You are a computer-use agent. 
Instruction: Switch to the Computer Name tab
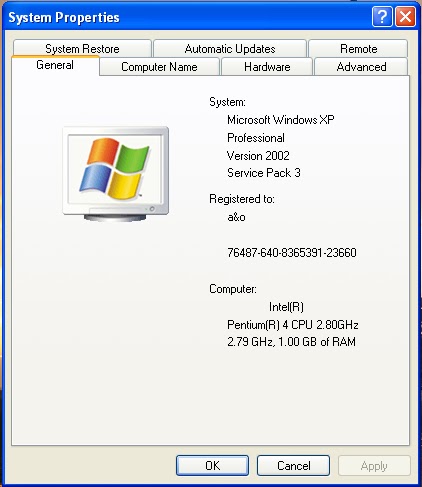(x=159, y=67)
